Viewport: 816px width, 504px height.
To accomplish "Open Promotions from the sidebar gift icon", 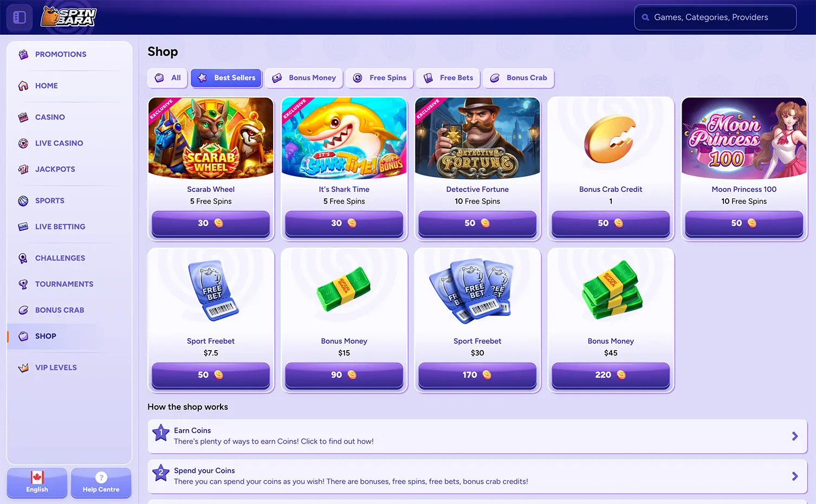I will click(23, 54).
